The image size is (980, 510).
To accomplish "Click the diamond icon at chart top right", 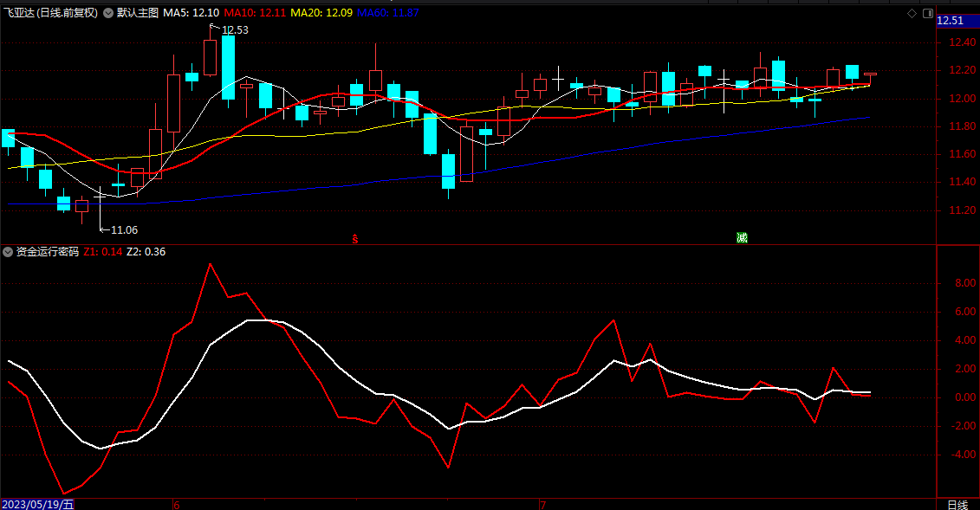I will tap(912, 13).
